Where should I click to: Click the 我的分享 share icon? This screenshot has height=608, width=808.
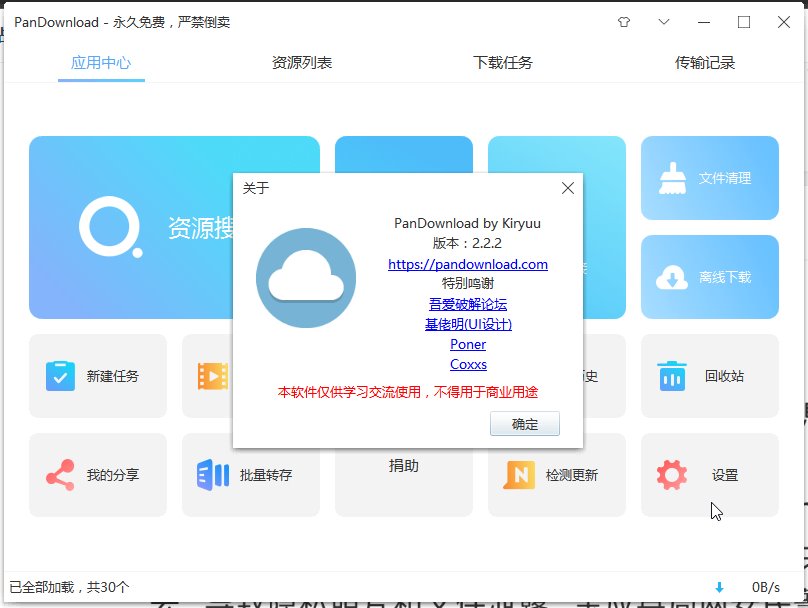coord(60,475)
